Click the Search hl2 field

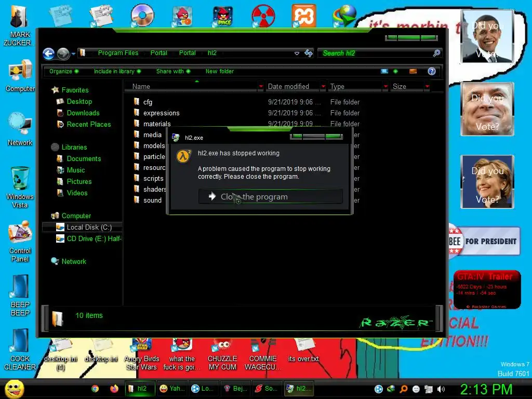[375, 54]
